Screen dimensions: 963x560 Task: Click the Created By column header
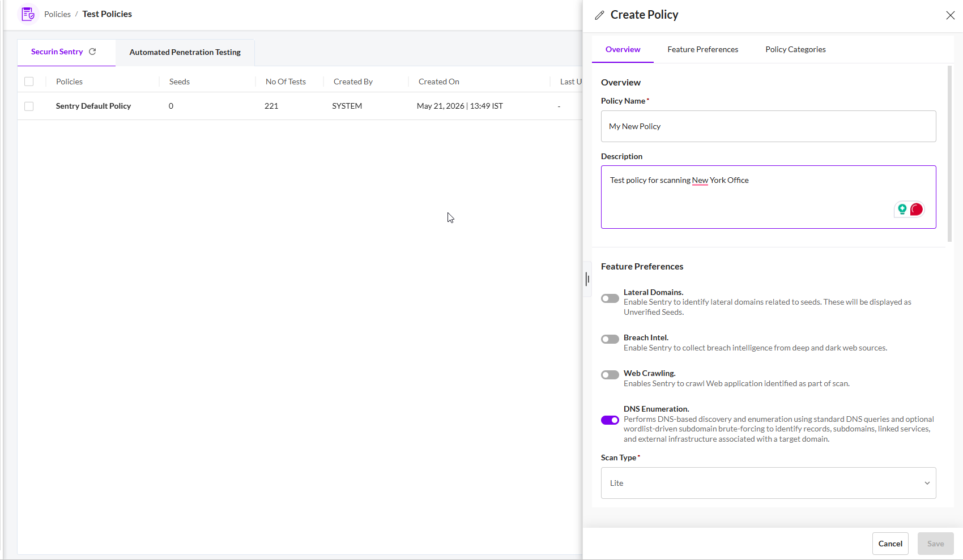353,82
